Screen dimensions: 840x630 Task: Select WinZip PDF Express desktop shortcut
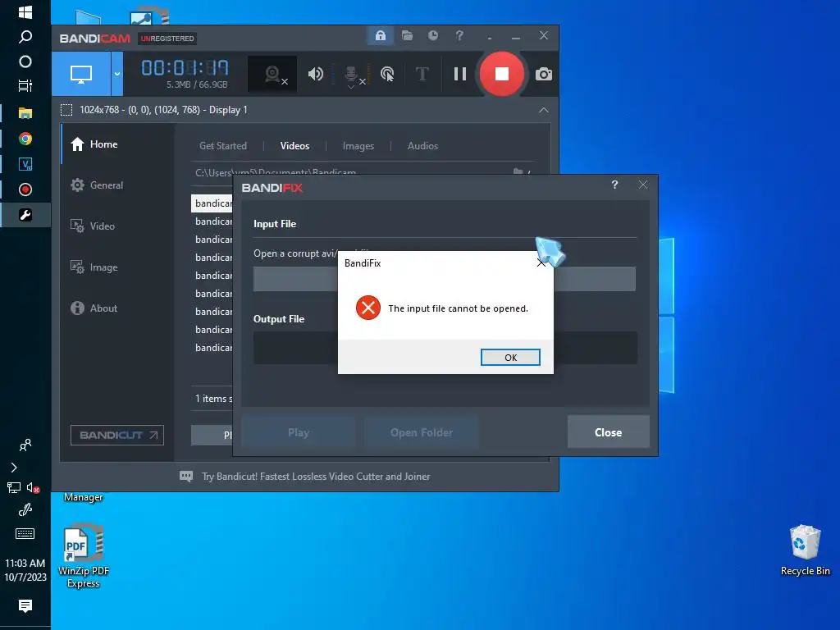[83, 556]
